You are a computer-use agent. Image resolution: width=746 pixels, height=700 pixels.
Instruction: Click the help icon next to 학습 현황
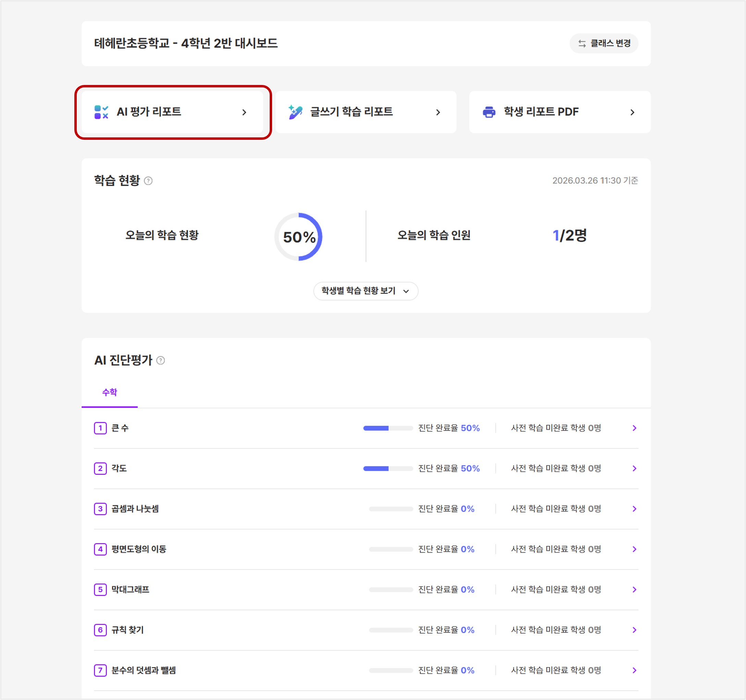coord(148,181)
